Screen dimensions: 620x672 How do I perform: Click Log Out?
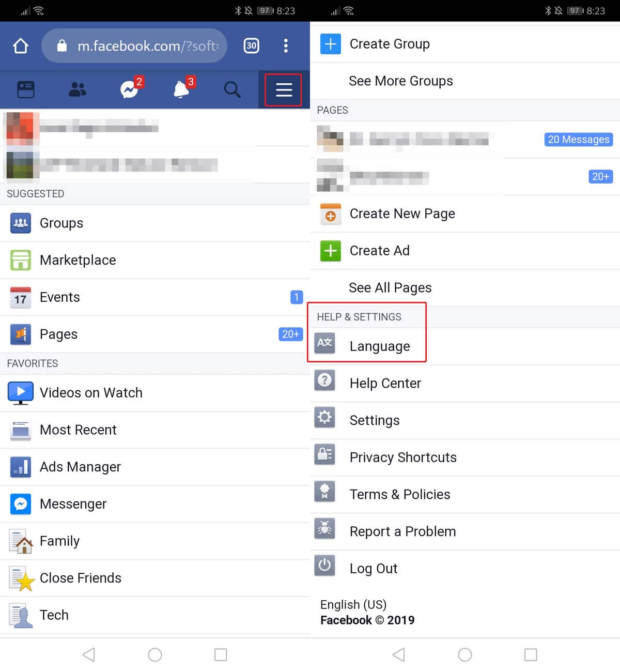click(373, 568)
